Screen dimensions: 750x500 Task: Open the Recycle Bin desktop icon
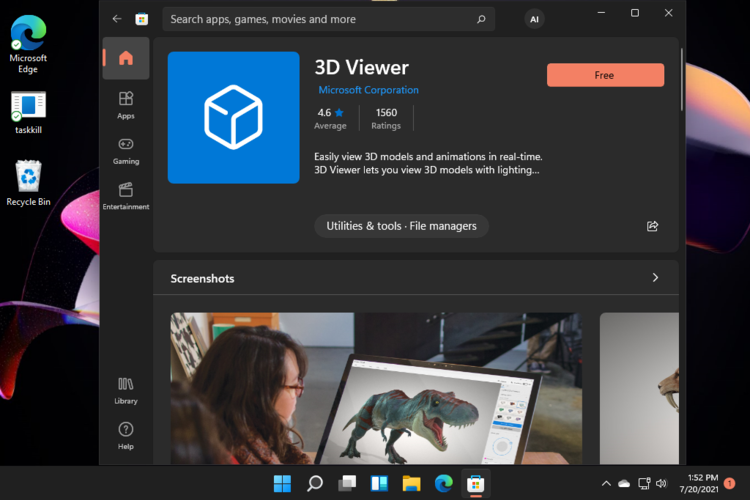28,182
